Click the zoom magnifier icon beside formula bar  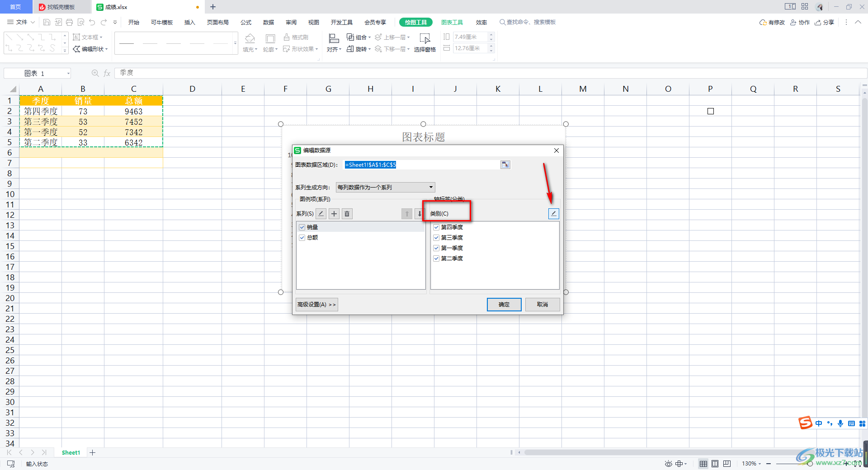pyautogui.click(x=95, y=73)
